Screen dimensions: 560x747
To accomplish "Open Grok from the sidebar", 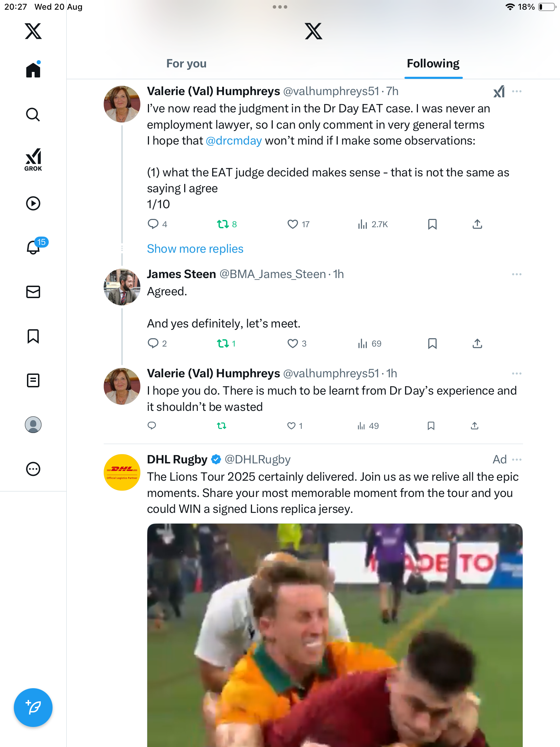I will click(33, 159).
